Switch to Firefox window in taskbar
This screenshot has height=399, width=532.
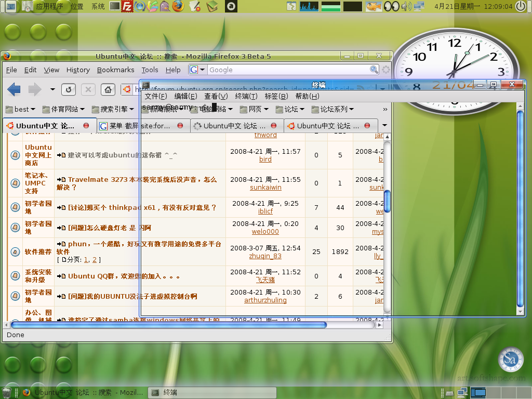pyautogui.click(x=84, y=393)
